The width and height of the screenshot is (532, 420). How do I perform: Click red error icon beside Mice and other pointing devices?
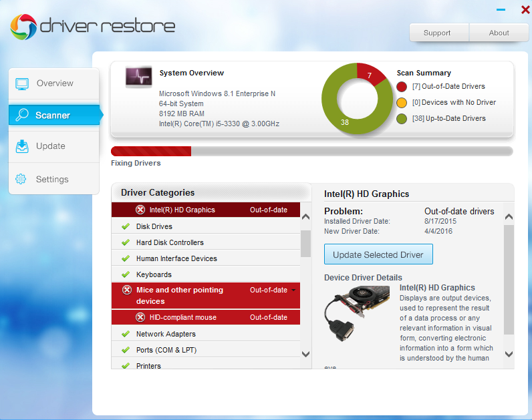click(x=127, y=290)
